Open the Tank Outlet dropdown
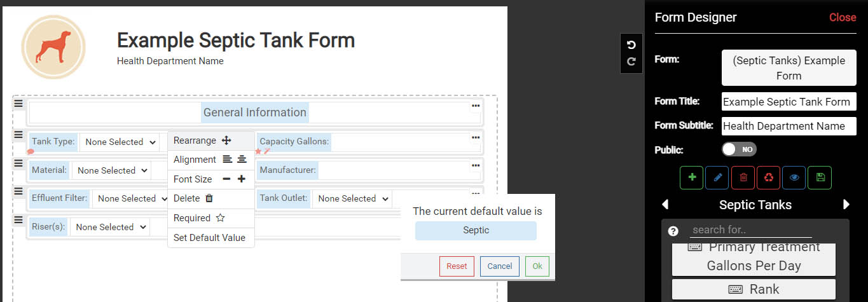 (x=352, y=198)
